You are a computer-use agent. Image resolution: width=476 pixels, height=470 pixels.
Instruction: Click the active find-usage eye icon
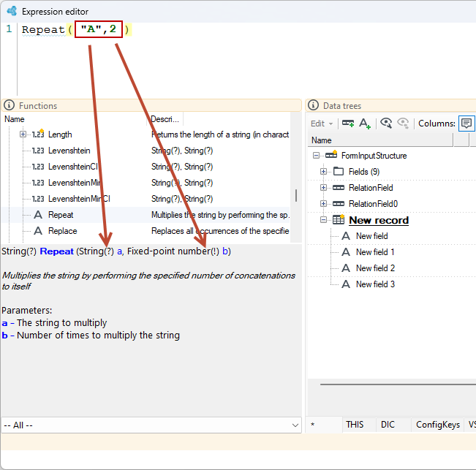[x=386, y=124]
